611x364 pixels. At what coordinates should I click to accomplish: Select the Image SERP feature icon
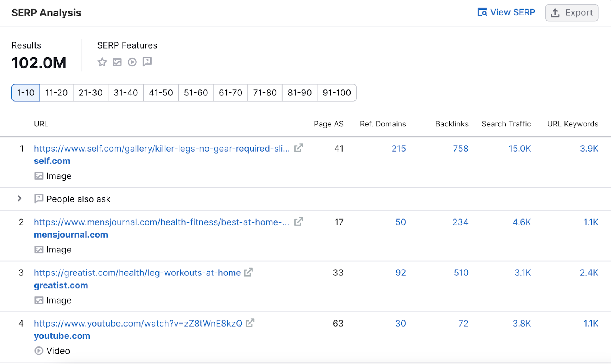[x=117, y=62]
